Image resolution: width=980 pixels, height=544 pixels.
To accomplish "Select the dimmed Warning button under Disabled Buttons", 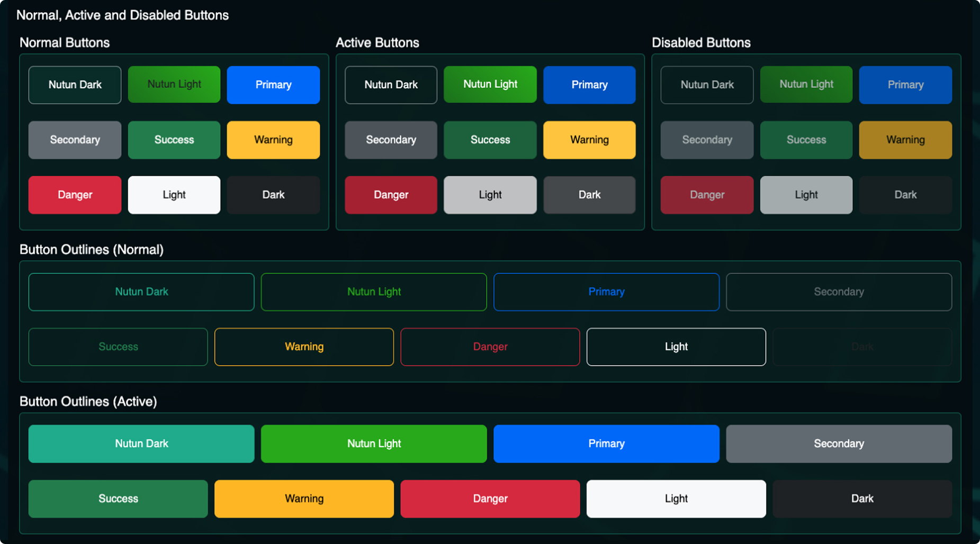I will 905,140.
